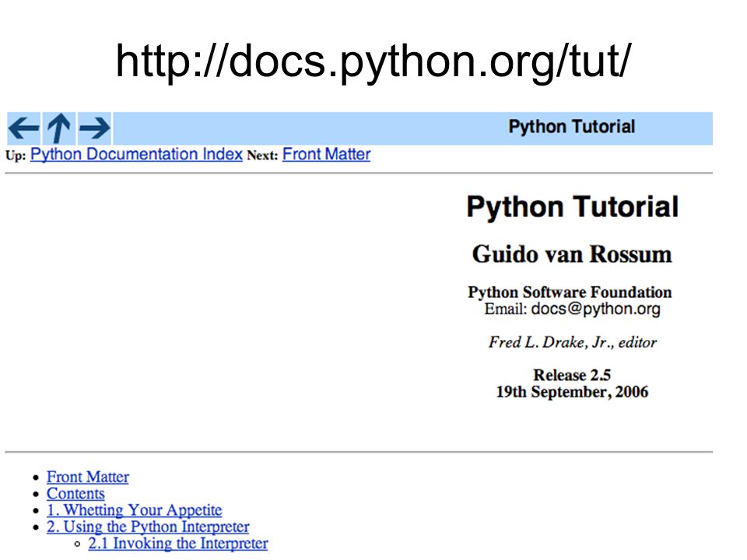Open the Contents link

coord(75,493)
